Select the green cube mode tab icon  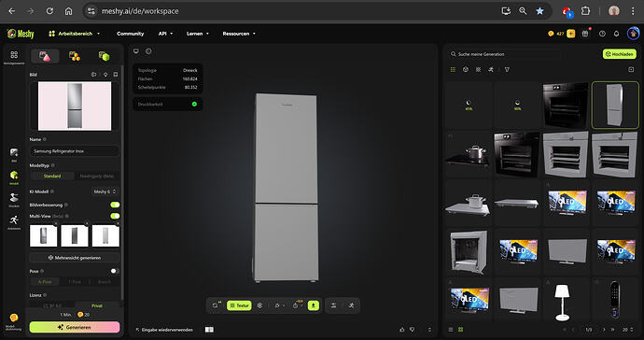[104, 56]
